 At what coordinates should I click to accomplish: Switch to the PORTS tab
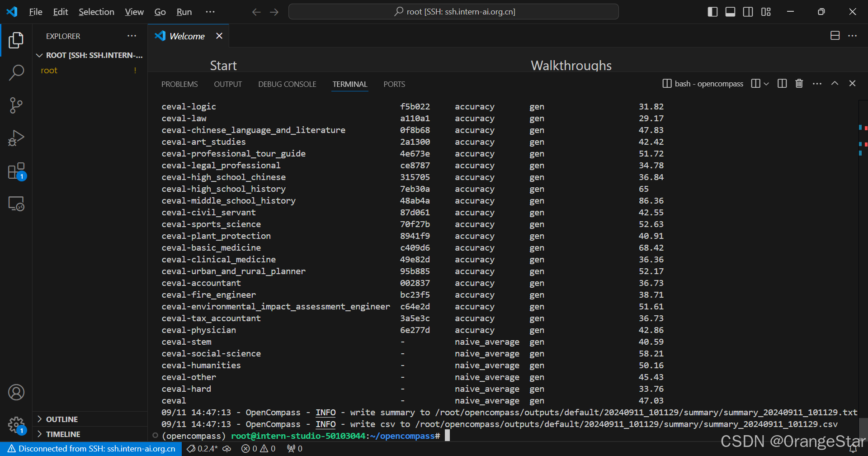394,84
